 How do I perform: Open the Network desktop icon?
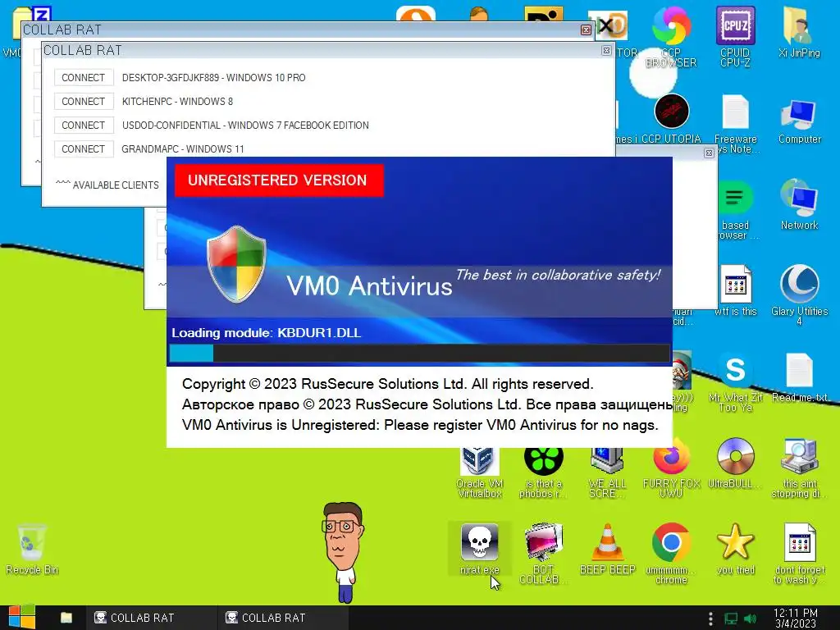tap(799, 204)
